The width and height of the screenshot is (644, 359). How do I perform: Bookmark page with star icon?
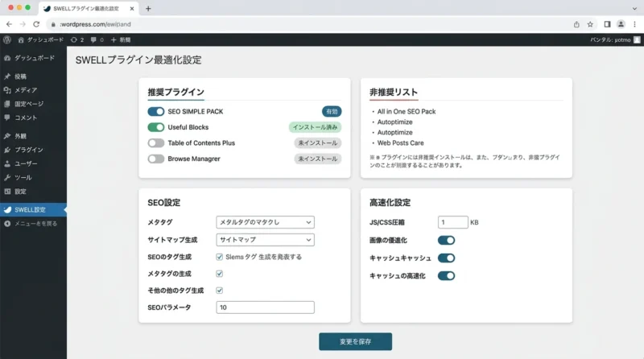pyautogui.click(x=590, y=24)
